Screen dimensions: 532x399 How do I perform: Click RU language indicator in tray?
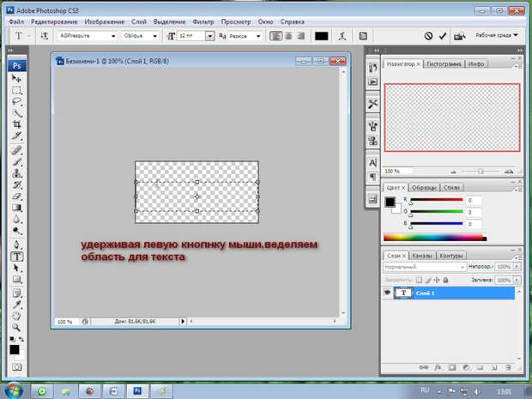(x=425, y=390)
